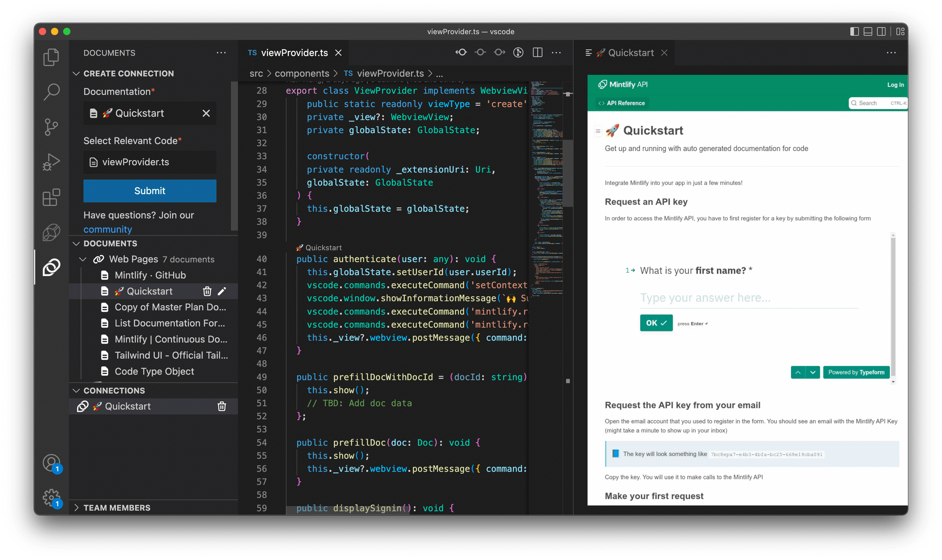Click the edit pencil on the Quickstart document
The width and height of the screenshot is (942, 560).
click(x=222, y=291)
